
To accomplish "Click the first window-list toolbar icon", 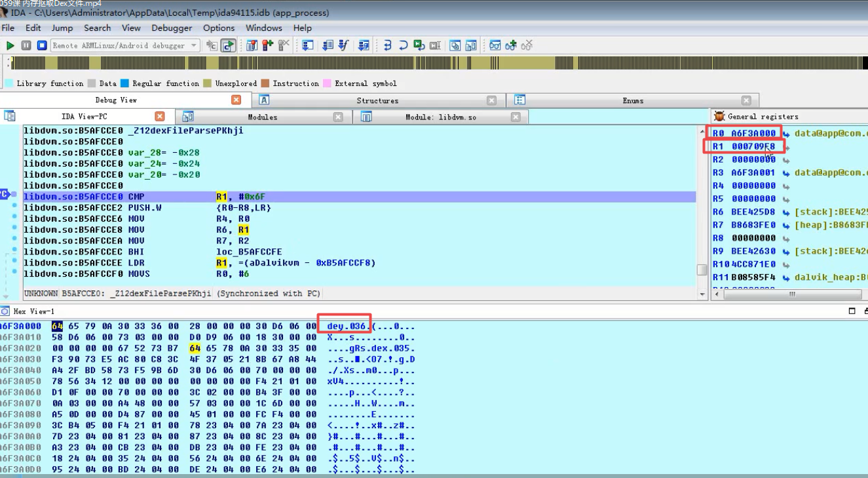I will [455, 45].
